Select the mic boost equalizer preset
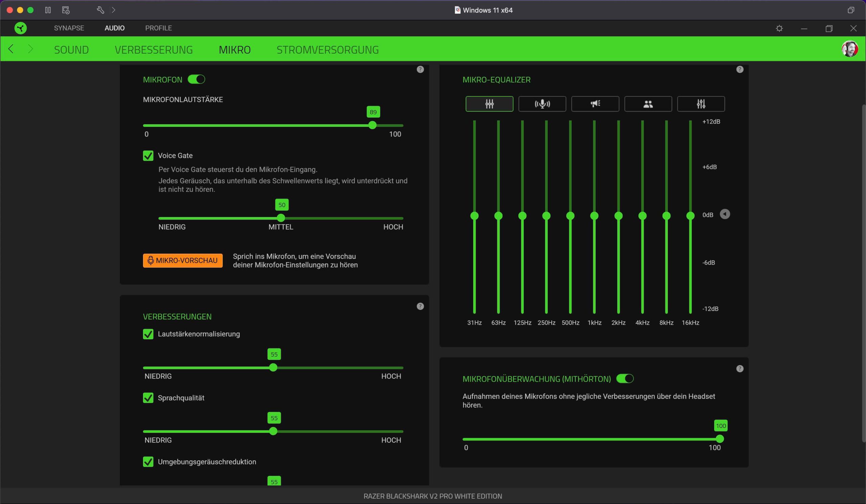The height and width of the screenshot is (504, 866). click(542, 104)
